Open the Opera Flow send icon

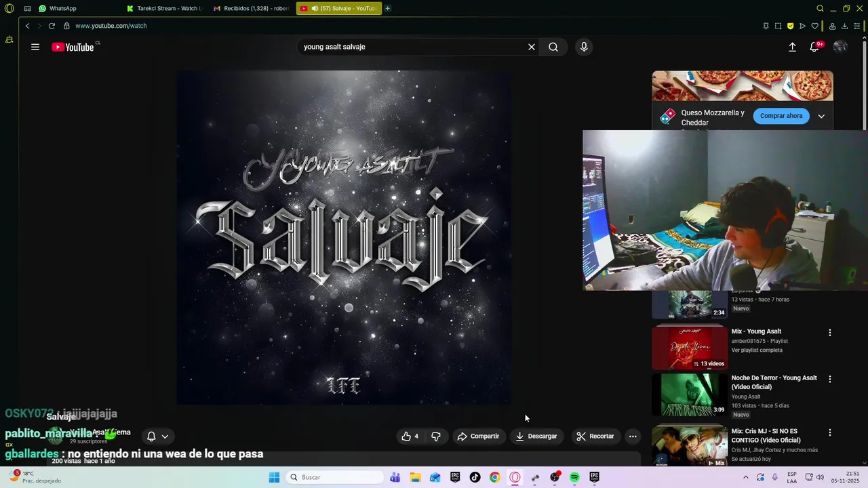coord(802,26)
